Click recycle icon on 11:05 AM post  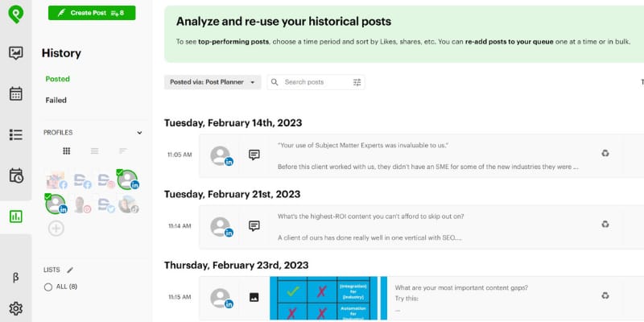coord(605,153)
